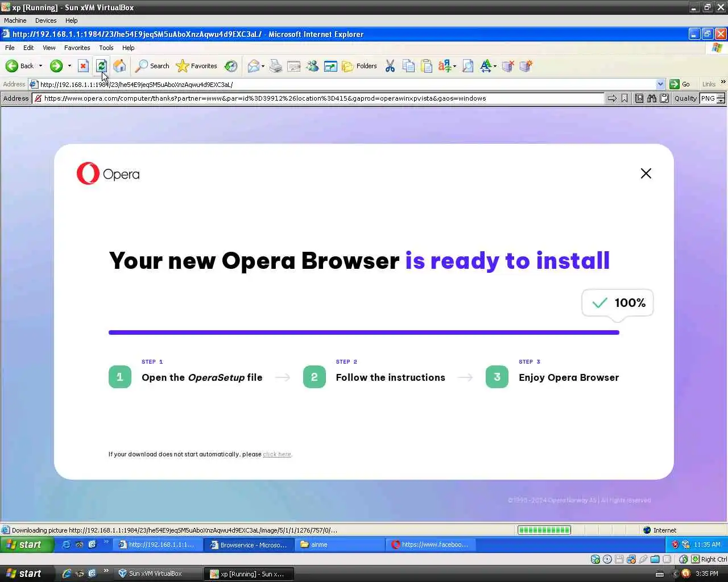Click the Print Preview magnifier page icon
Screen dimensions: 728x582
[468, 66]
